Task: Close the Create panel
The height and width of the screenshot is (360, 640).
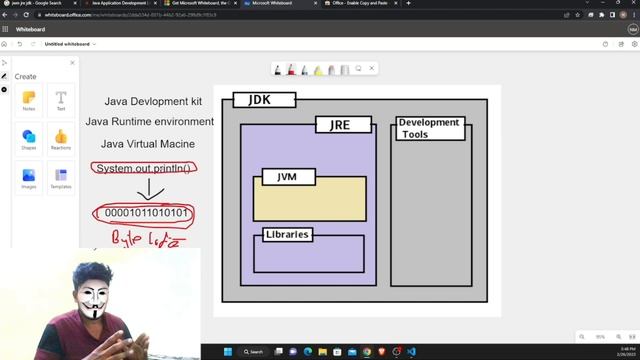Action: click(72, 63)
